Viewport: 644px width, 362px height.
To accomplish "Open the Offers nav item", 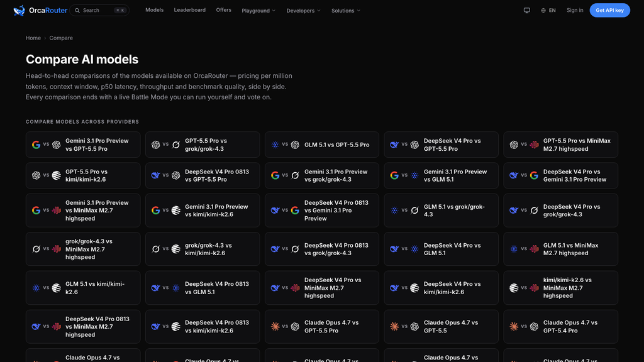I will 223,10.
